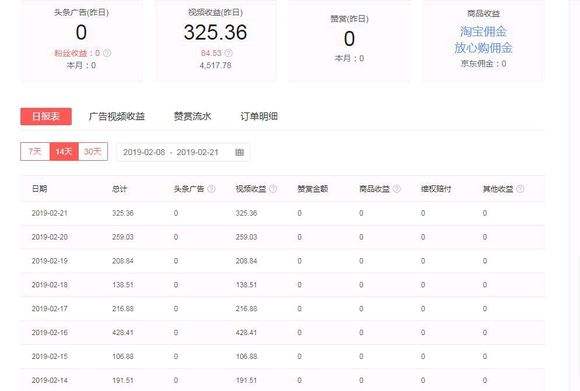Click help icon in 其他收益 column header
580x391 pixels.
pos(520,189)
